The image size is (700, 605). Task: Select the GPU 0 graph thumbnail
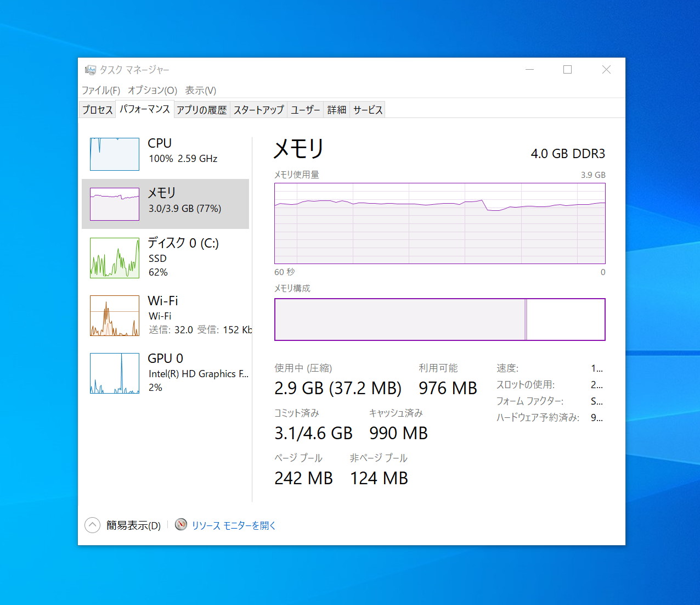[x=114, y=373]
